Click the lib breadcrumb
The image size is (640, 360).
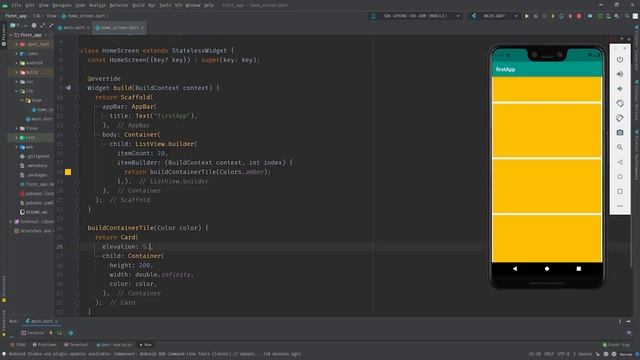pyautogui.click(x=36, y=16)
